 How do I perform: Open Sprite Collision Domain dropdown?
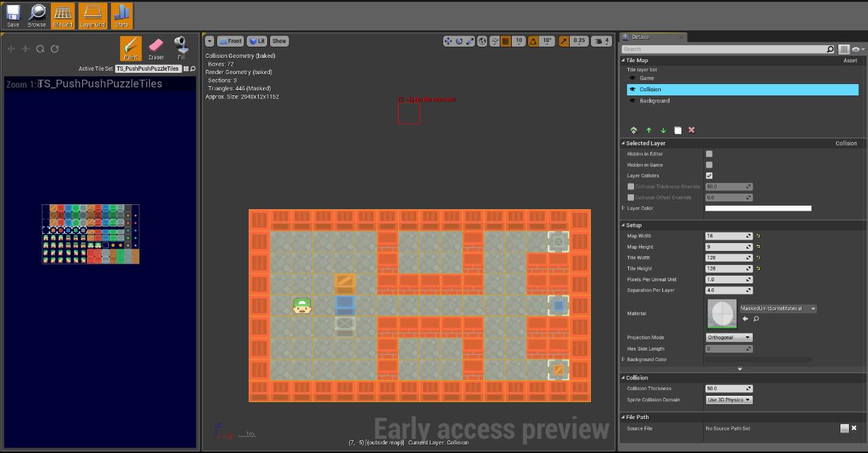coord(729,400)
